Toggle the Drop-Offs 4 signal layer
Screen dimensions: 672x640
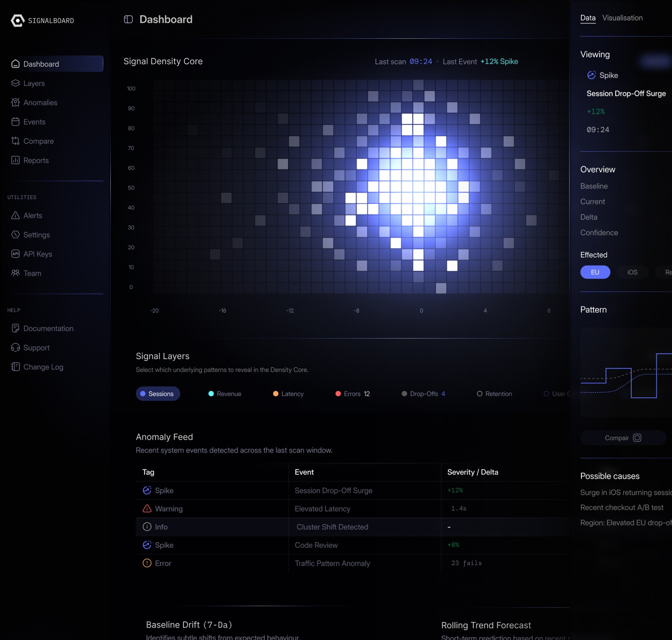tap(423, 394)
